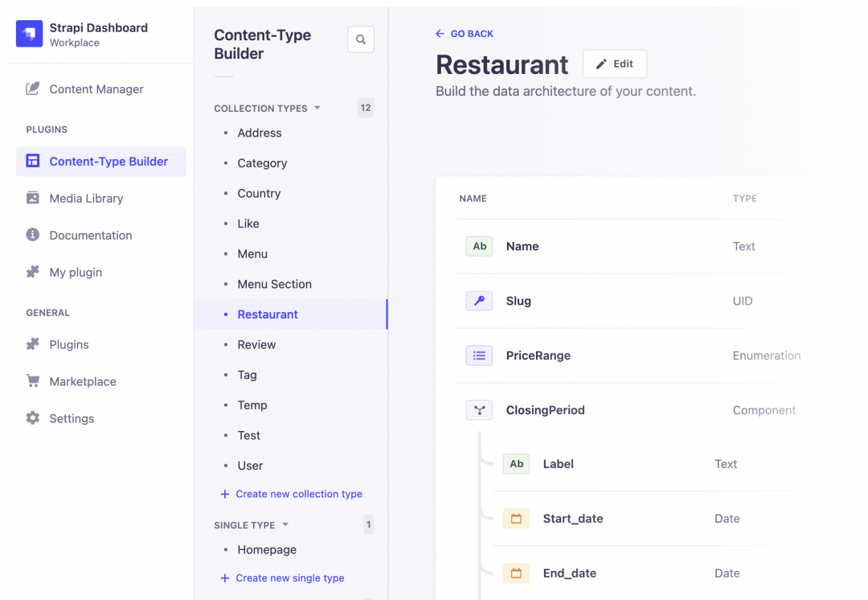Select Content-Type Builder in the sidebar
868x600 pixels.
click(x=100, y=161)
